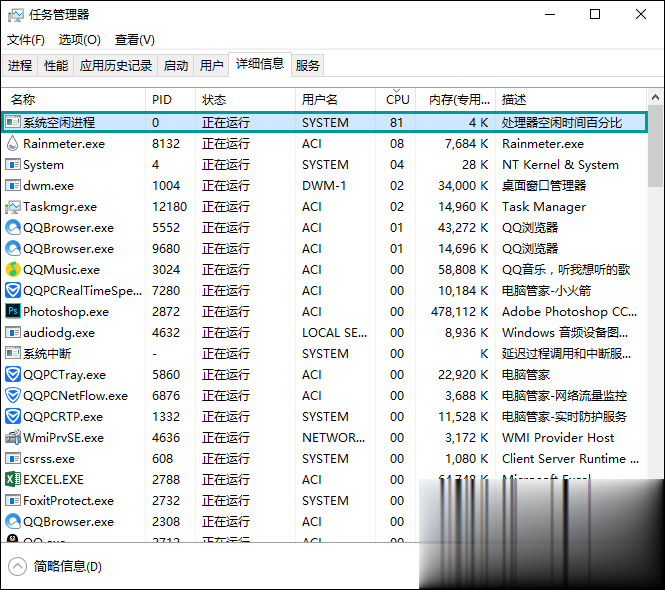Open the 选项(O) menu
This screenshot has height=590, width=665.
click(x=80, y=40)
